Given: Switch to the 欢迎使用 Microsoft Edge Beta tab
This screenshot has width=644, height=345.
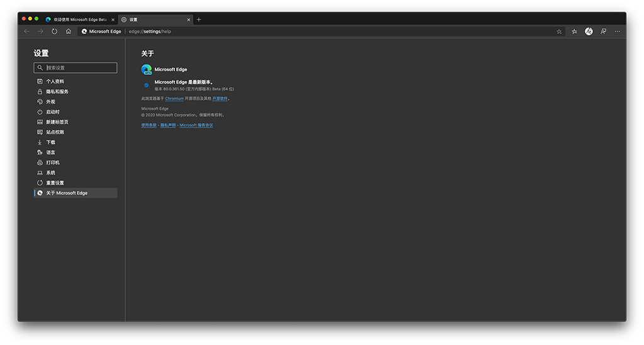Looking at the screenshot, I should 80,19.
